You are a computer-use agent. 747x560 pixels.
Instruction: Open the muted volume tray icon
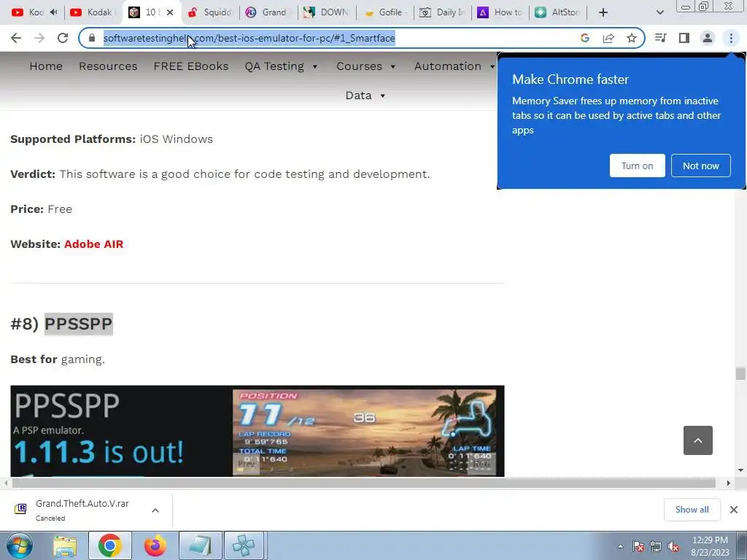(x=673, y=546)
